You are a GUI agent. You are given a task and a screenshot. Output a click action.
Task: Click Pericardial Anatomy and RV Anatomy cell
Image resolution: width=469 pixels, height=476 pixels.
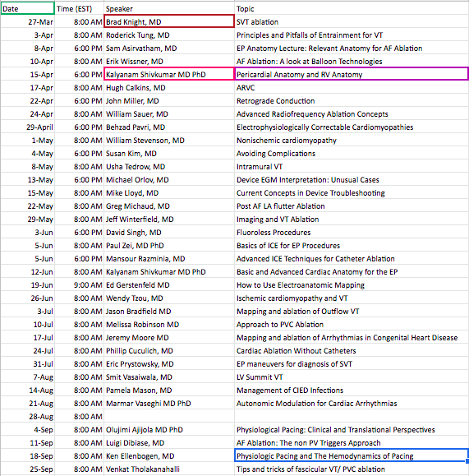pyautogui.click(x=352, y=74)
